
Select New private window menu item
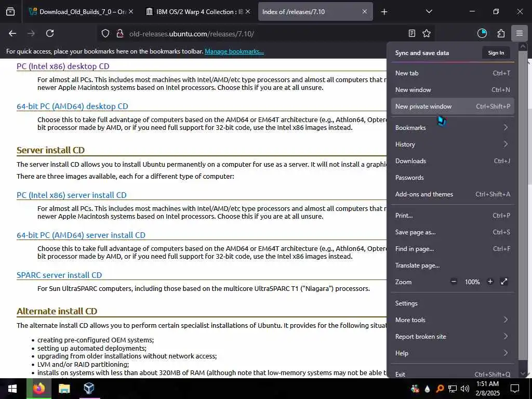coord(453,106)
